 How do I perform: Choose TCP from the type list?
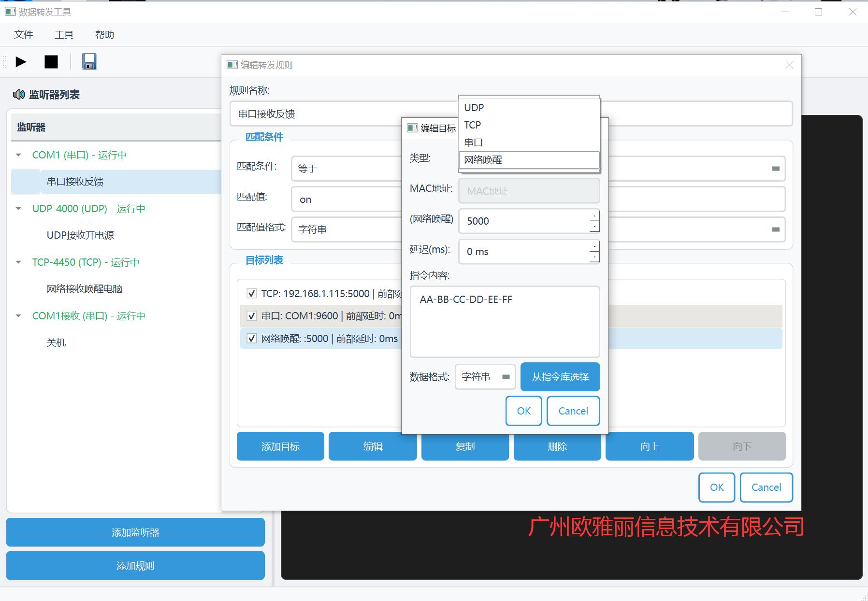529,125
